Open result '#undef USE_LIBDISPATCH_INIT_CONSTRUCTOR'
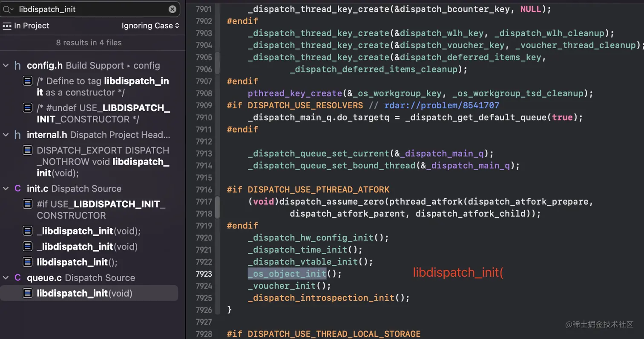 (x=103, y=113)
